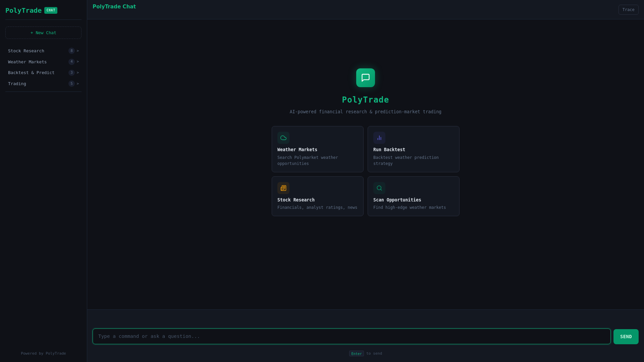This screenshot has height=362, width=644.
Task: Click the Enter key hint below input
Action: coord(356,354)
